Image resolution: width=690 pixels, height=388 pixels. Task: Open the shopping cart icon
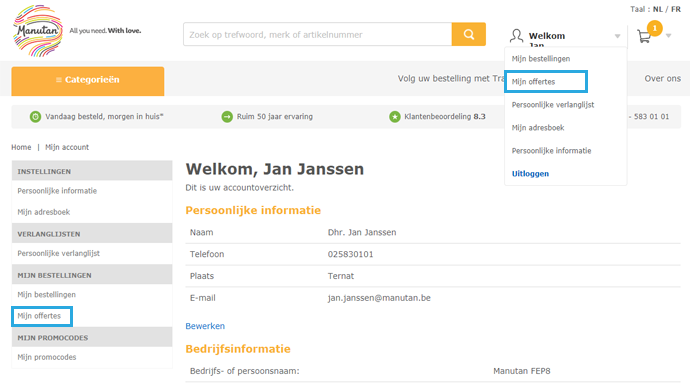click(644, 37)
